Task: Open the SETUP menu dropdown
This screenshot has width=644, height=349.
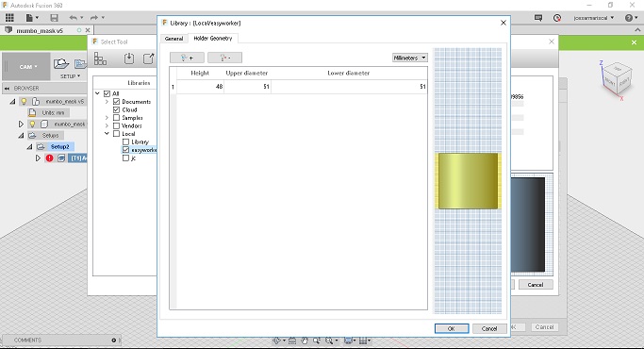Action: pyautogui.click(x=70, y=76)
